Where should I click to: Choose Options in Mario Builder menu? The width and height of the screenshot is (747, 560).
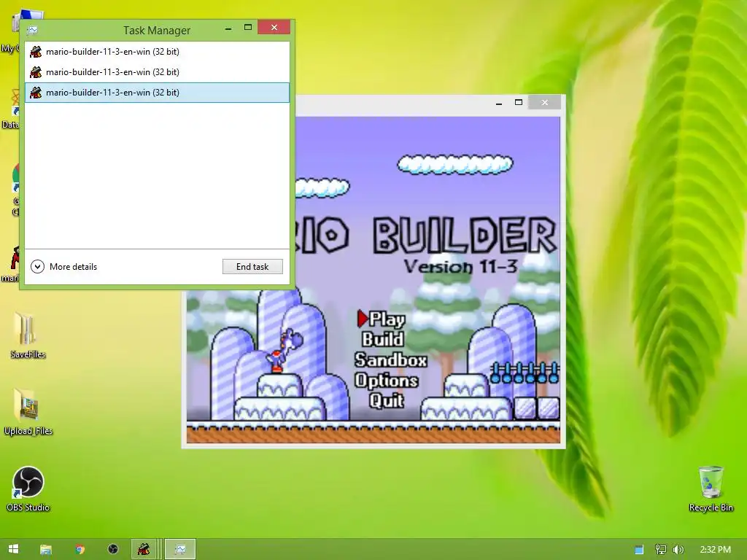[387, 381]
